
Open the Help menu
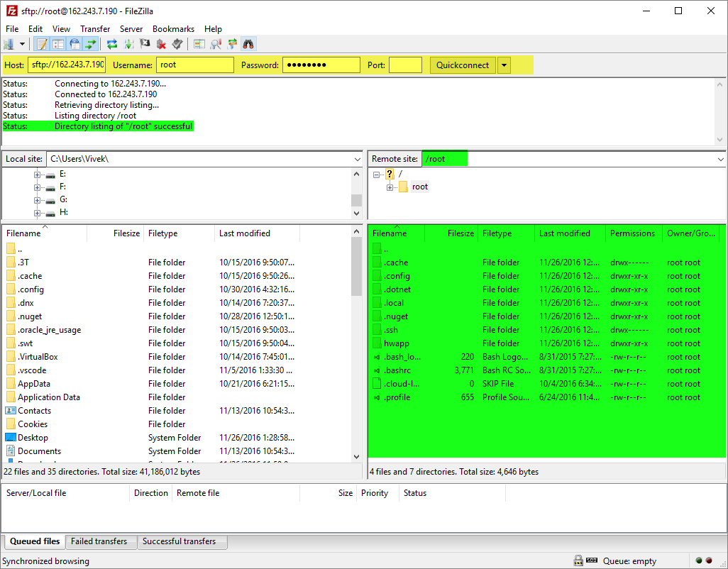coord(213,29)
